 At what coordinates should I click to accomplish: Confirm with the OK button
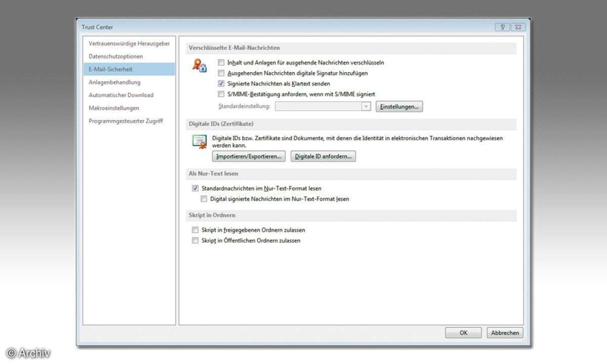463,333
